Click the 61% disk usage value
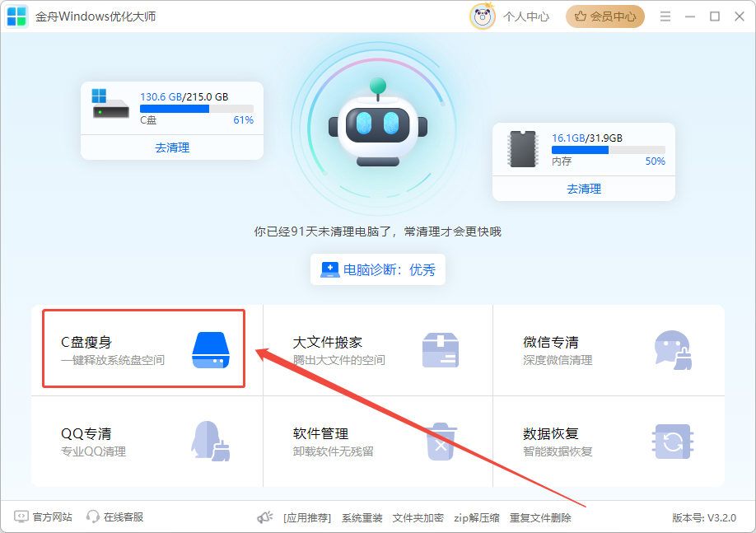 (x=244, y=120)
